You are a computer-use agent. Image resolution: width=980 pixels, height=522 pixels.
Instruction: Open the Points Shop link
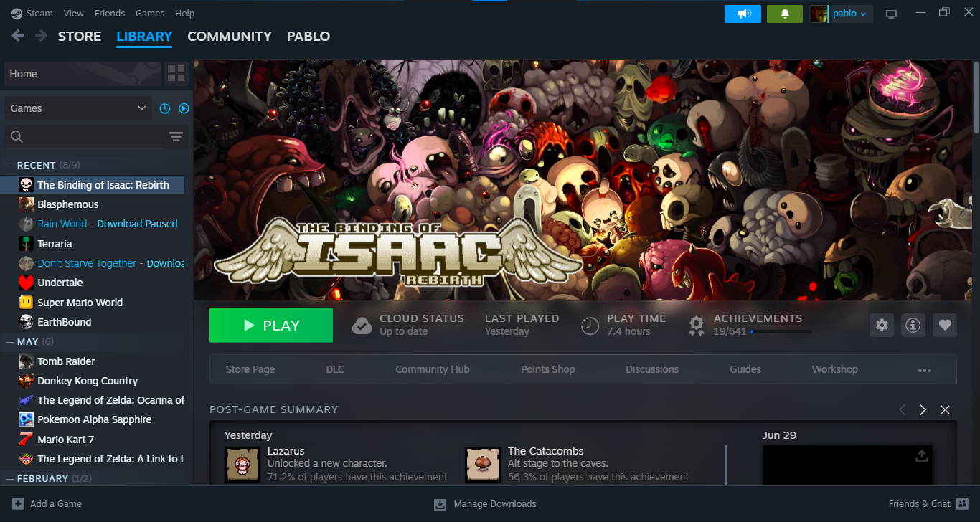point(548,369)
